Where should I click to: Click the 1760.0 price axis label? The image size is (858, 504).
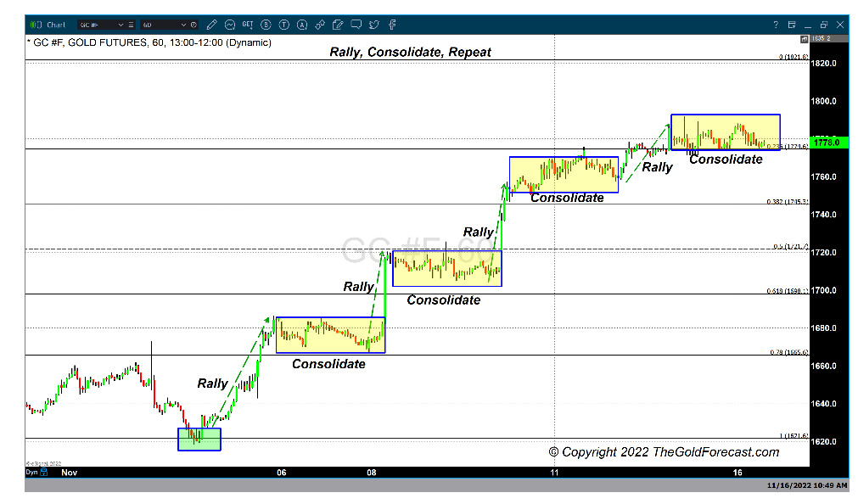click(823, 176)
